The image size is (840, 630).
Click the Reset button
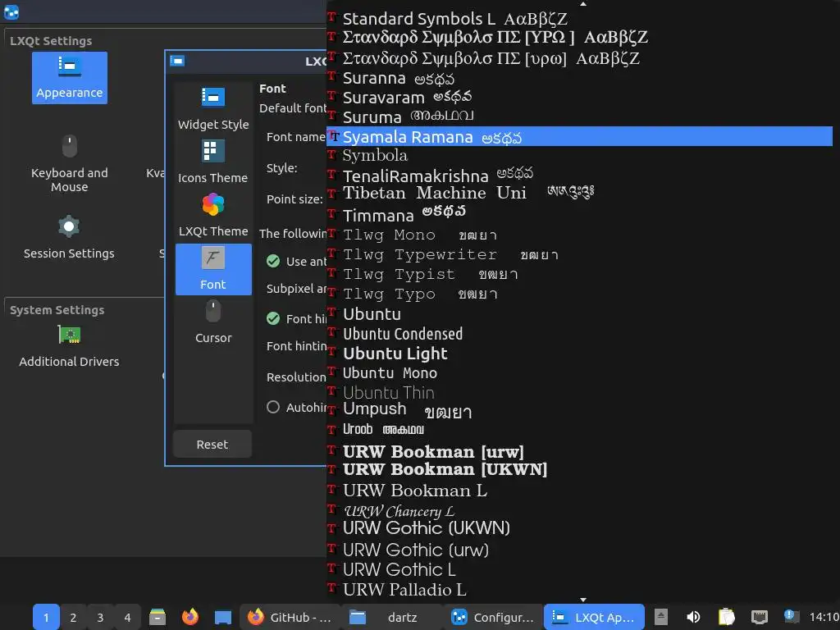coord(212,444)
